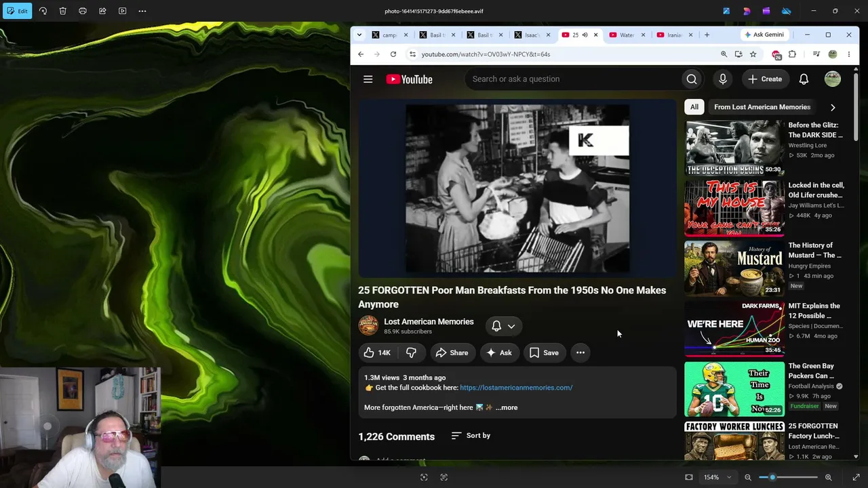Start slideshow in Photos toolbar
Screen dimensions: 868x488
122,11
